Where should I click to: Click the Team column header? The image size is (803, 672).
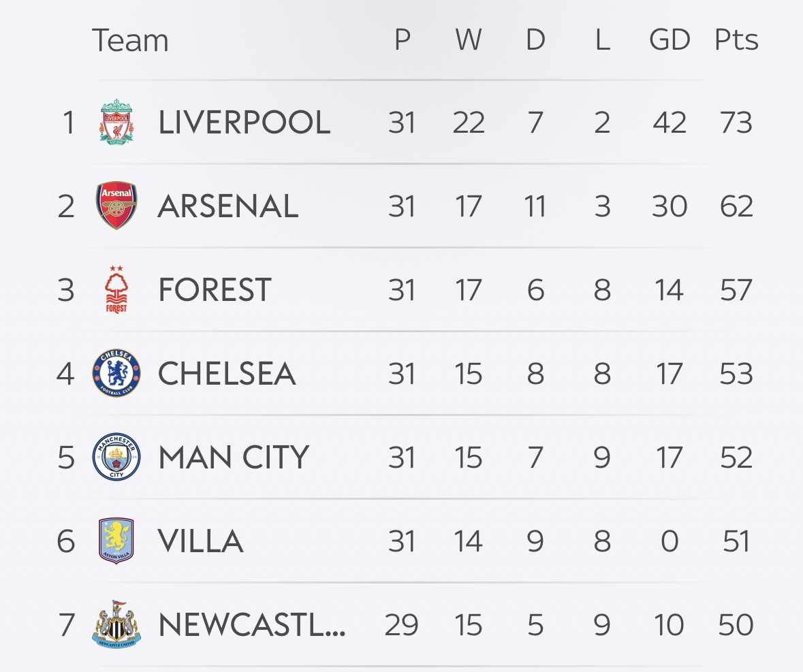tap(130, 40)
